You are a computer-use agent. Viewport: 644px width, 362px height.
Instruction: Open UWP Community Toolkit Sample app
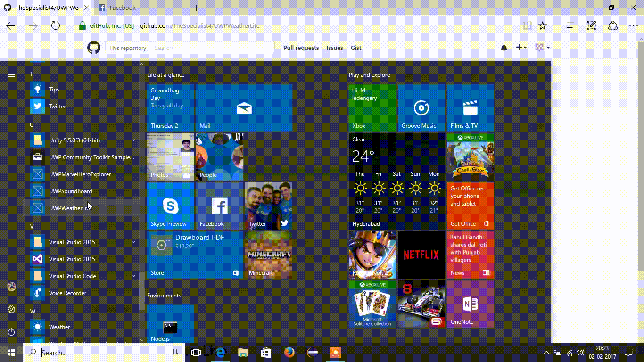pyautogui.click(x=81, y=157)
